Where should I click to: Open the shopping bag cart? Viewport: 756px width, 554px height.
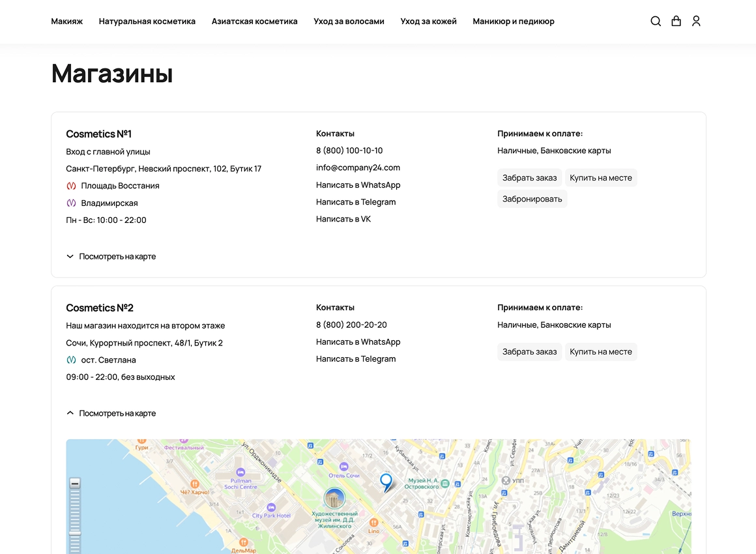pos(676,22)
